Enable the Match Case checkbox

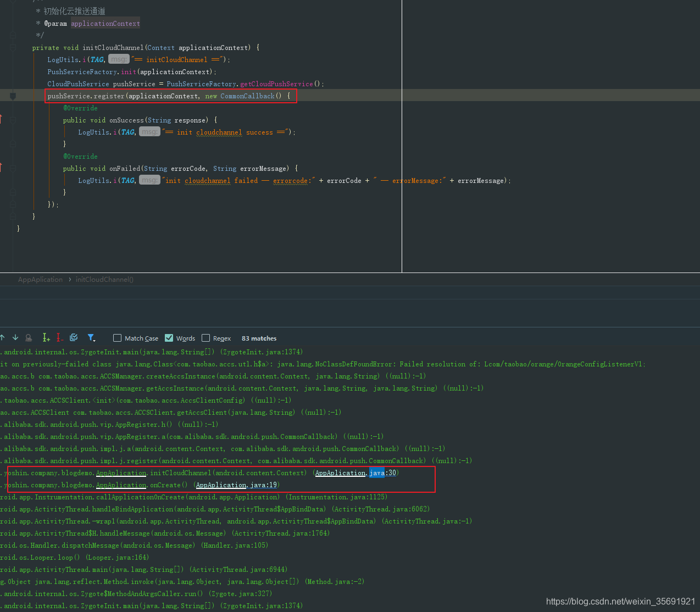pos(117,338)
